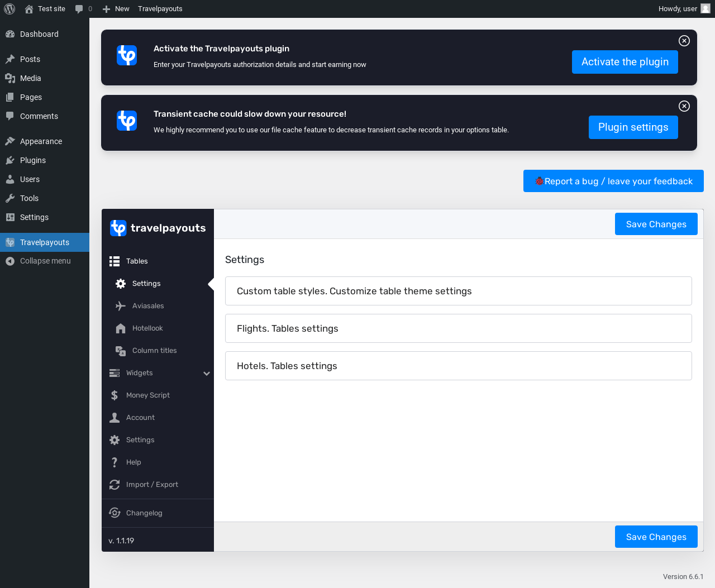Viewport: 715px width, 588px height.
Task: Click Report a bug / leave feedback button
Action: click(x=613, y=181)
